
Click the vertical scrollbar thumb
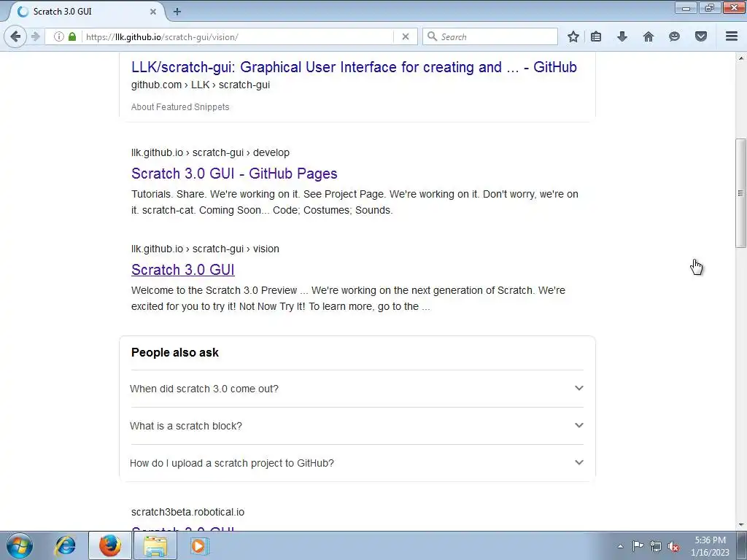[x=740, y=192]
